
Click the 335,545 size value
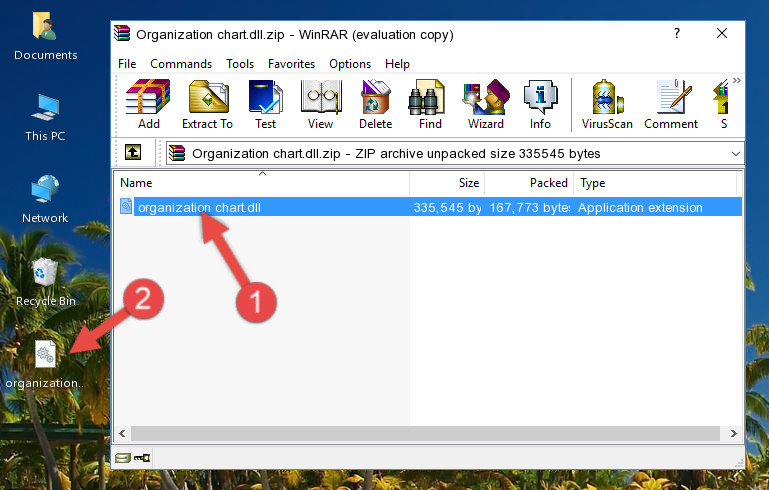(447, 207)
